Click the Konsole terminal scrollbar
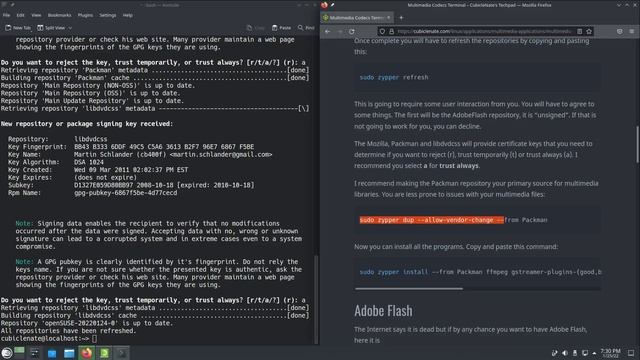This screenshot has width=640, height=360. tap(316, 299)
